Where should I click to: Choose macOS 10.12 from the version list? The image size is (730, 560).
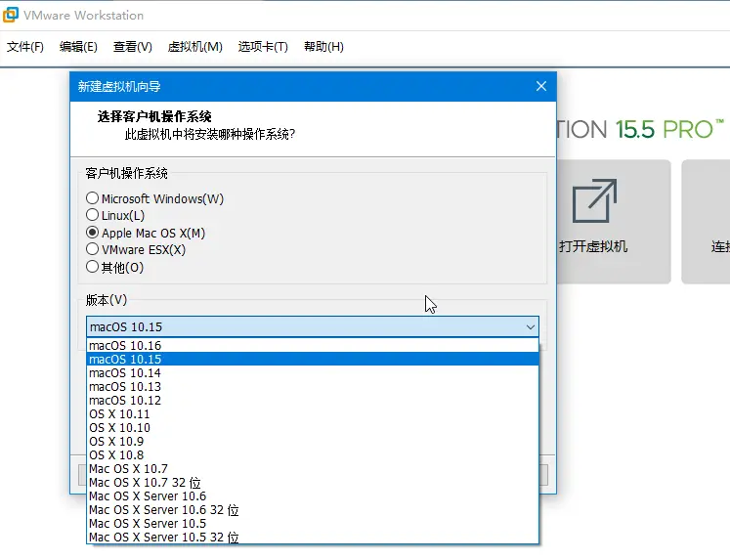pos(313,401)
